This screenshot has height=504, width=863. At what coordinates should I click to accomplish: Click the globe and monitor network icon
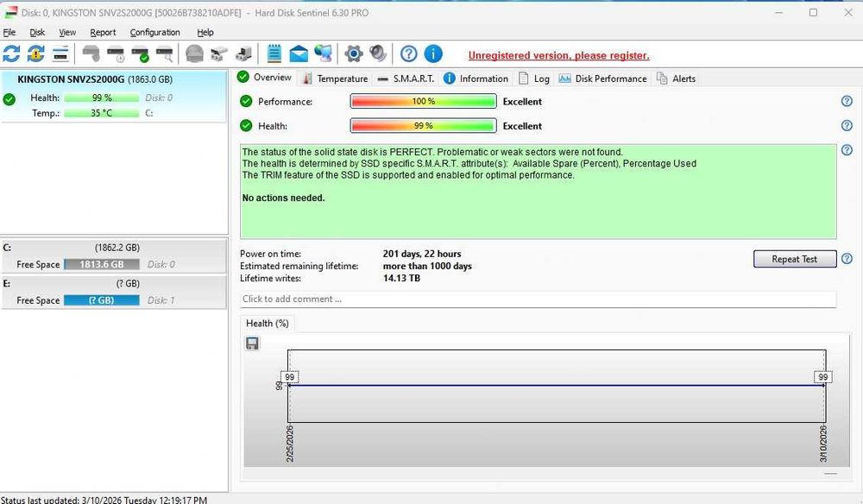323,54
